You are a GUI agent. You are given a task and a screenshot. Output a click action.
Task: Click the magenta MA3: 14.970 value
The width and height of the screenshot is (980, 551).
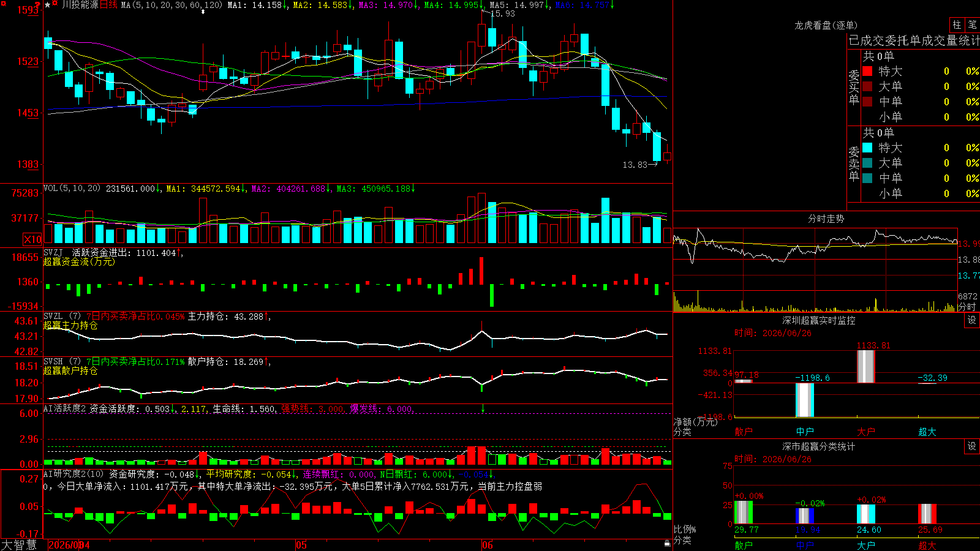[x=388, y=5]
